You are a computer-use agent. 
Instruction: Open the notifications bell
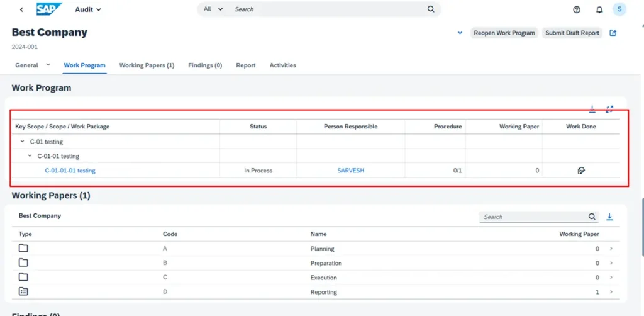[x=599, y=9]
